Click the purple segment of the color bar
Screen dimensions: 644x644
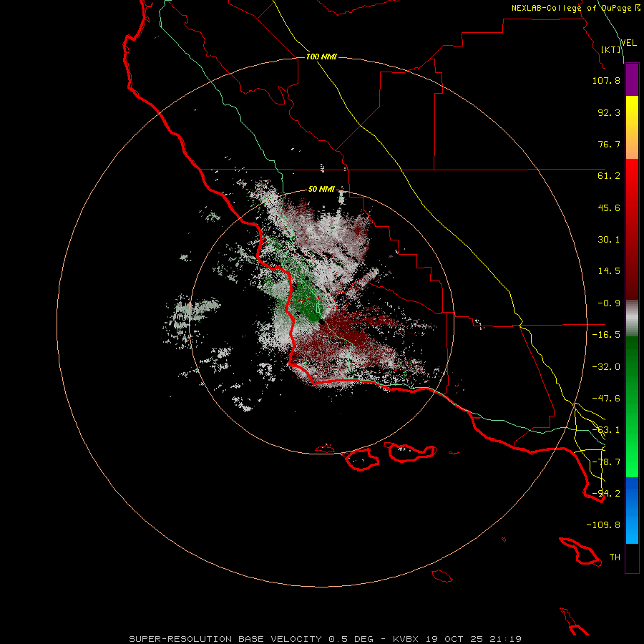632,79
